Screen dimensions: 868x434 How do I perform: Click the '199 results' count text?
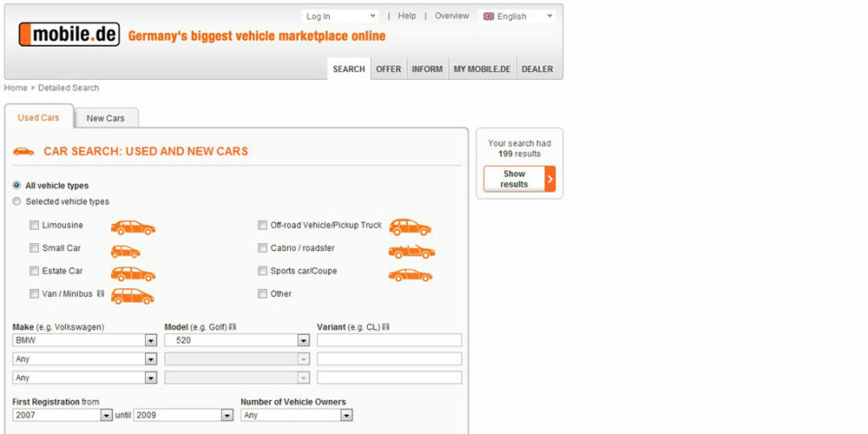pyautogui.click(x=519, y=154)
